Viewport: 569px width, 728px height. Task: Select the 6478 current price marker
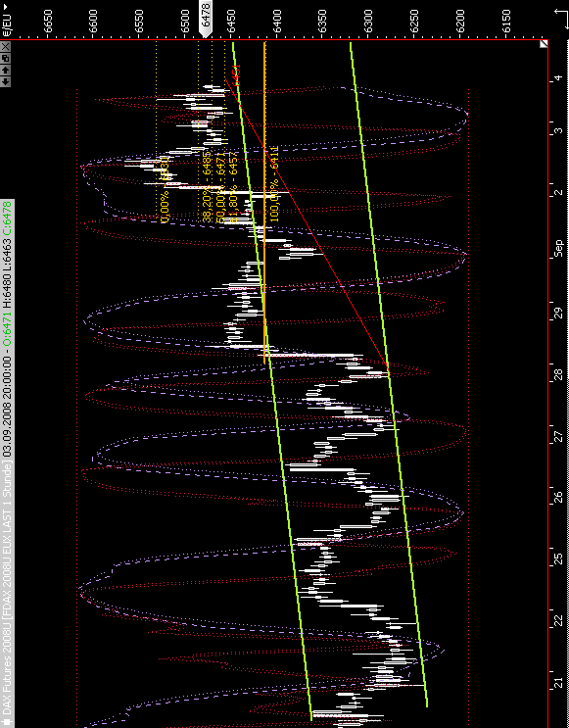coord(206,20)
